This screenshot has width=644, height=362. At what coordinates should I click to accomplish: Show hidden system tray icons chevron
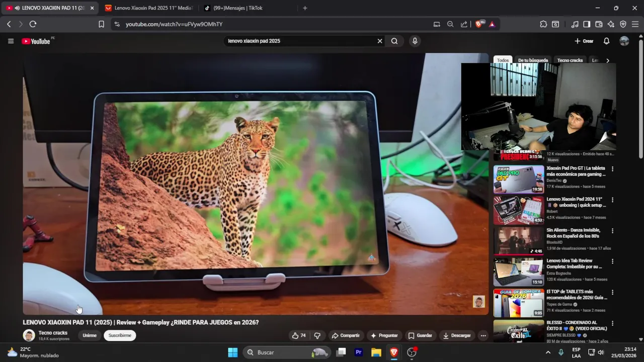(x=548, y=352)
